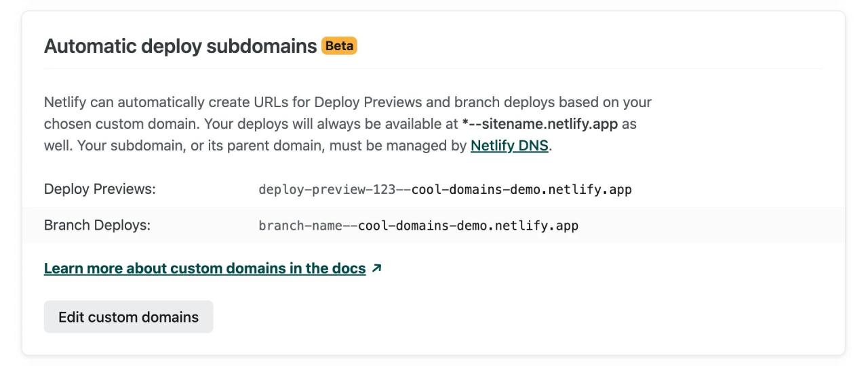Click the branch-name URL text
Image resolution: width=868 pixels, height=366 pixels.
tap(418, 225)
